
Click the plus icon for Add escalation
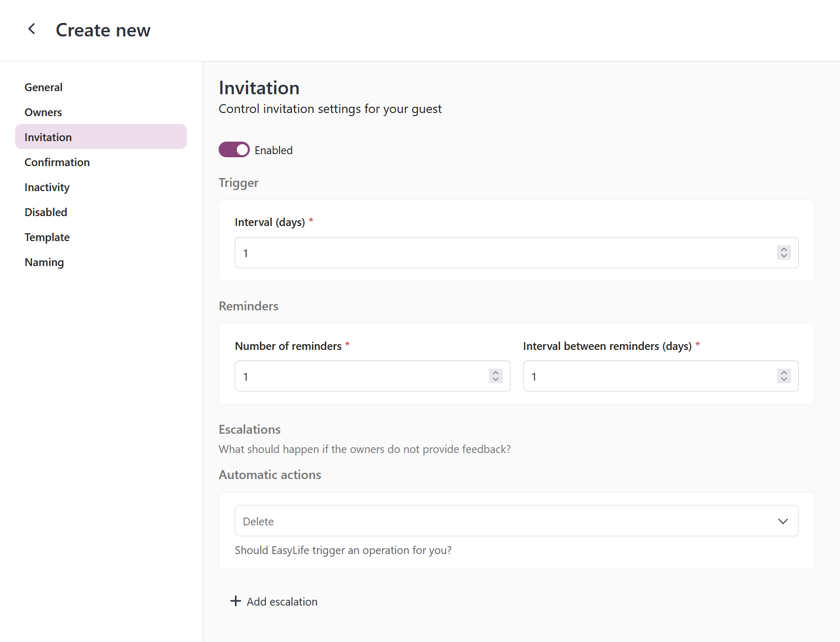pos(236,601)
